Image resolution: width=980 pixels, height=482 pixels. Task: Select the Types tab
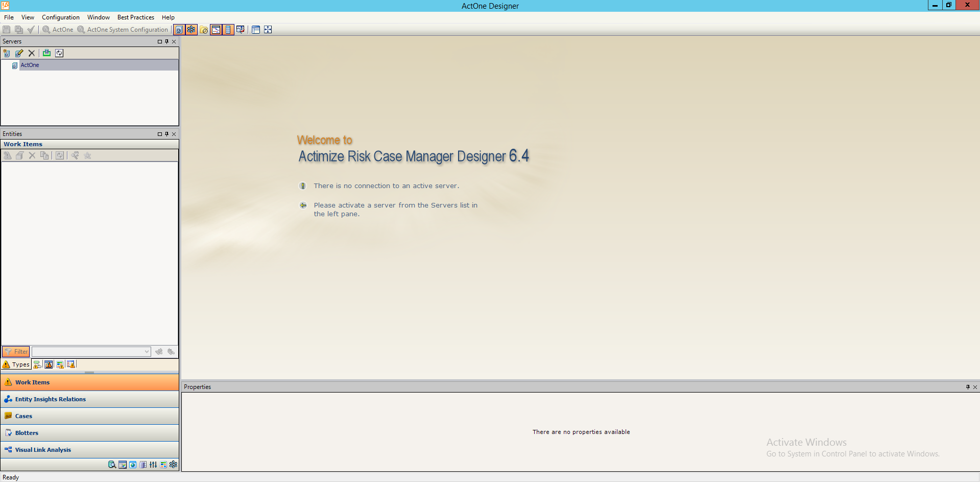coord(16,364)
